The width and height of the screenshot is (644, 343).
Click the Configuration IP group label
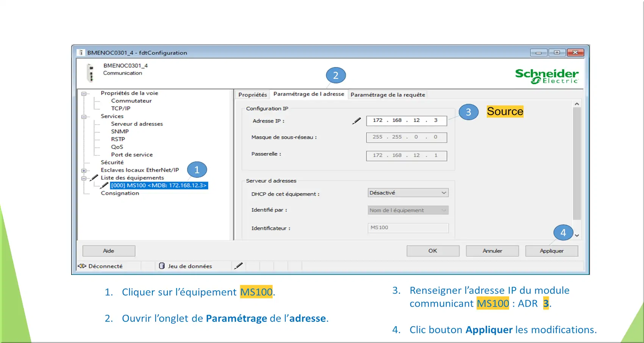[267, 108]
